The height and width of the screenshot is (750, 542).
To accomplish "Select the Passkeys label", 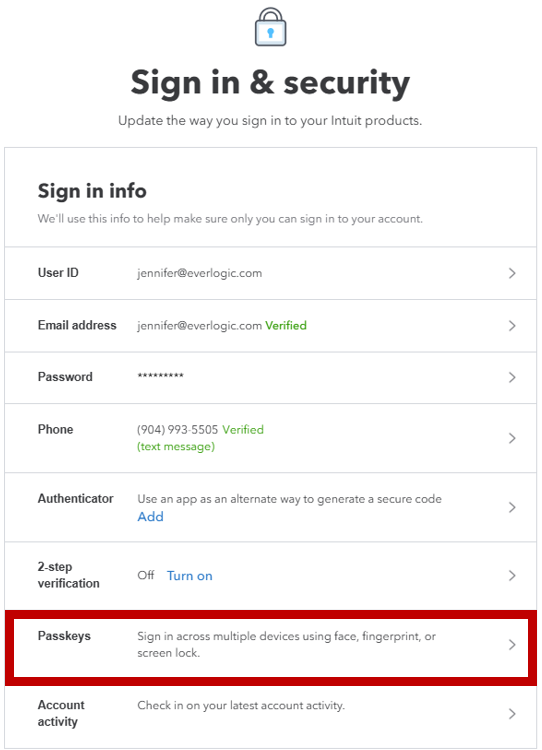I will tap(64, 636).
